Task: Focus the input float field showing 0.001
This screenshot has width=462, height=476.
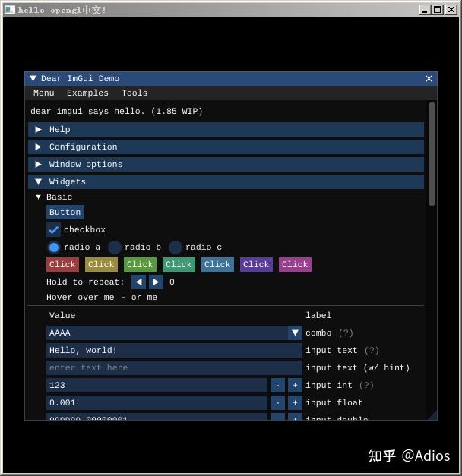Action: click(157, 403)
